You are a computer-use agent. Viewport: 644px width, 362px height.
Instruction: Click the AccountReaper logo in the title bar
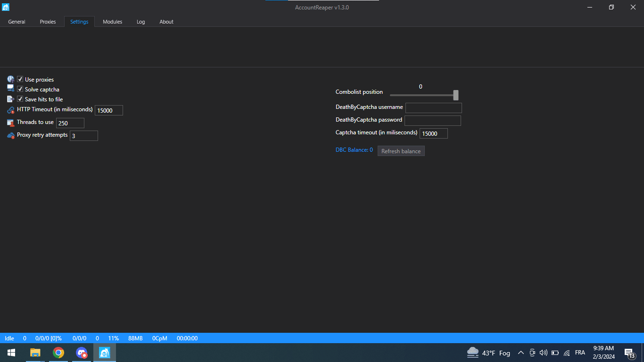[x=6, y=7]
